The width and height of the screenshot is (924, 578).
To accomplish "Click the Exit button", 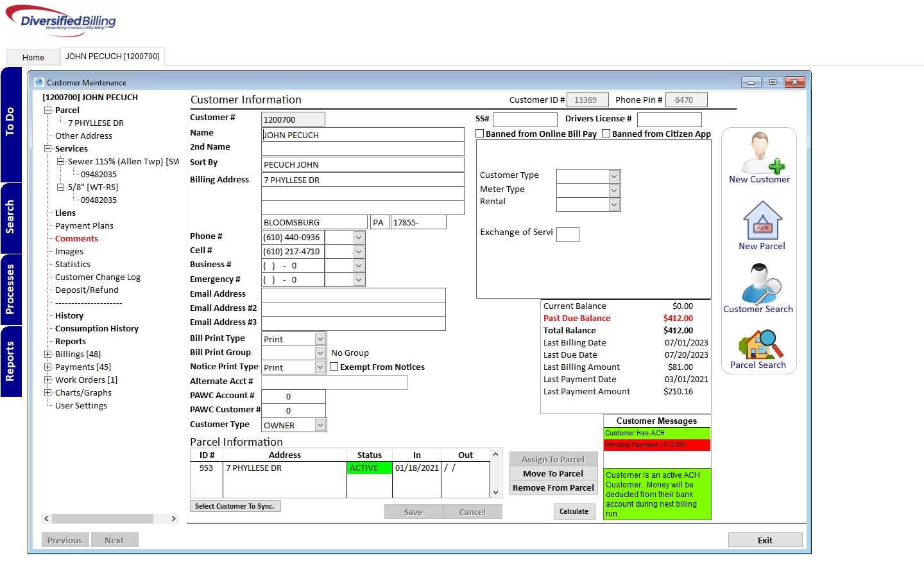I will [x=765, y=540].
